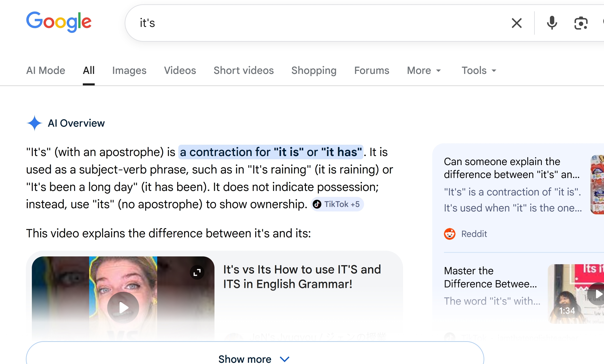Open Google Lens image search icon
Viewport: 604px width, 364px height.
581,23
